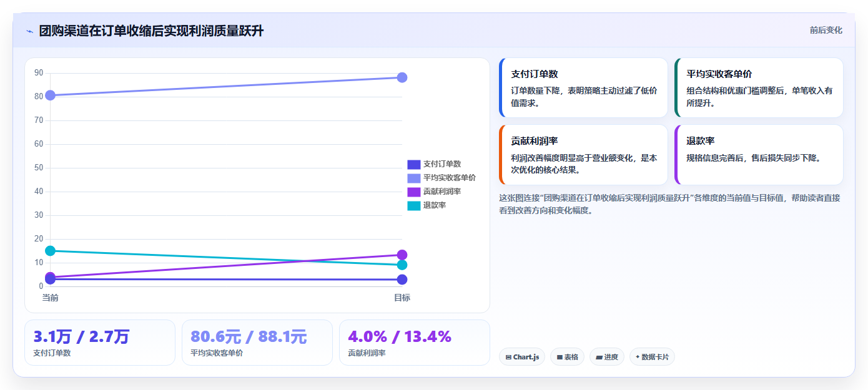Click 贡献利润率 data point at 目标
Image resolution: width=868 pixels, height=390 pixels.
402,255
